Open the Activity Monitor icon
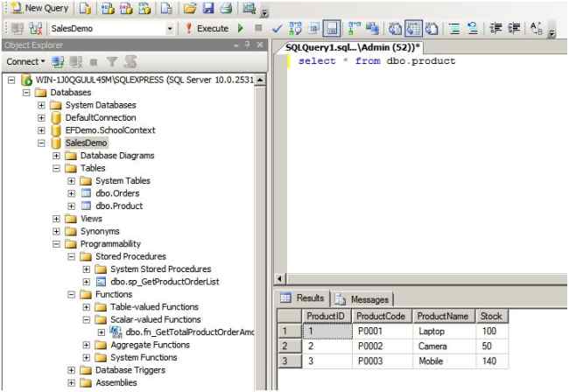This screenshot has width=569, height=392. [x=249, y=8]
